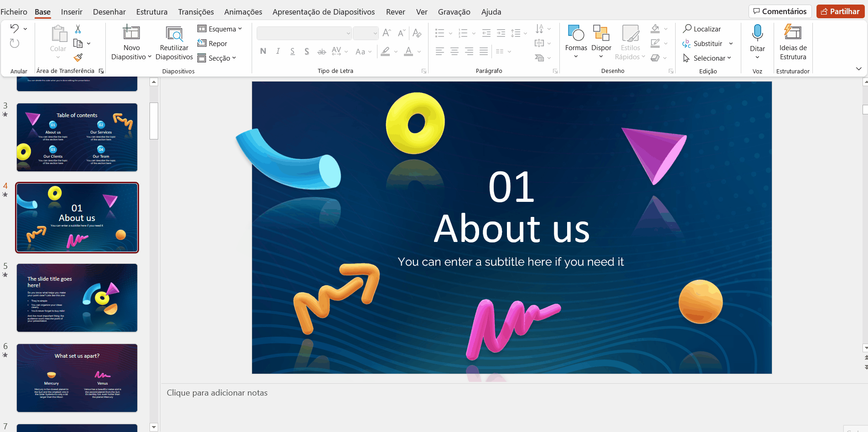
Task: Open Apresentação de Diapositivos tab
Action: (x=324, y=12)
